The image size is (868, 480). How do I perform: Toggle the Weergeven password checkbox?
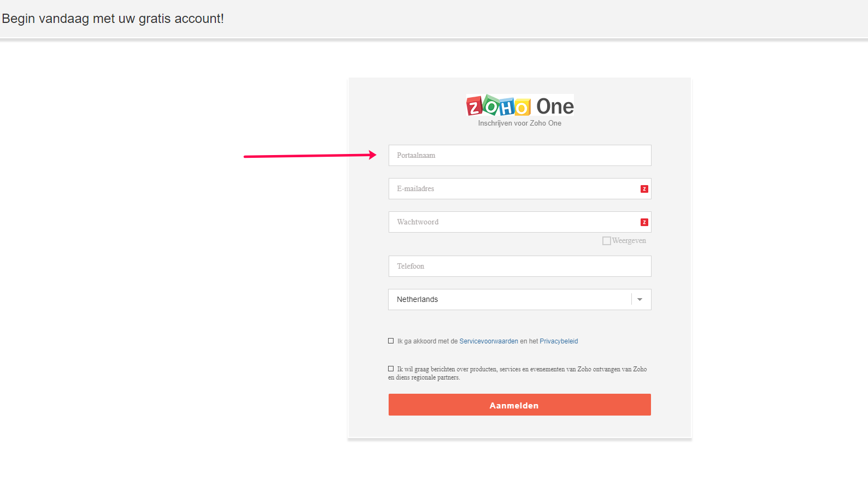[x=607, y=241]
